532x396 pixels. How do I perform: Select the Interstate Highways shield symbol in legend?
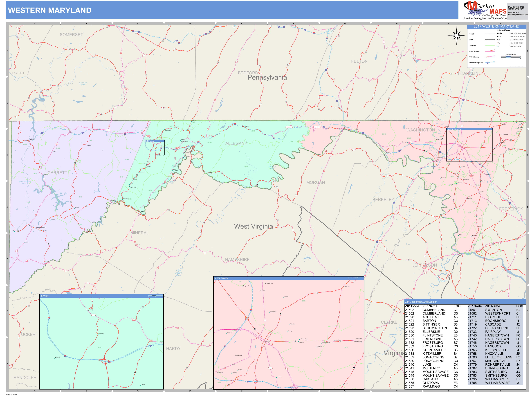(488, 63)
